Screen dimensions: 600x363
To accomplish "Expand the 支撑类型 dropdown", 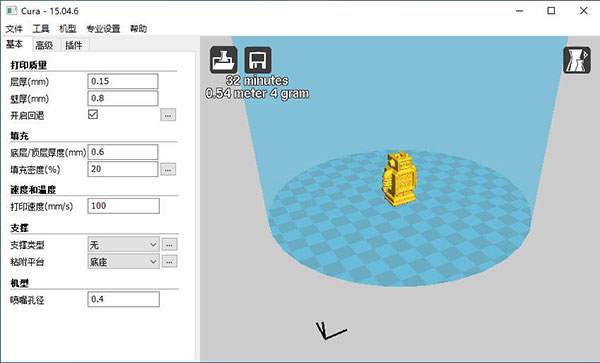I will 124,244.
